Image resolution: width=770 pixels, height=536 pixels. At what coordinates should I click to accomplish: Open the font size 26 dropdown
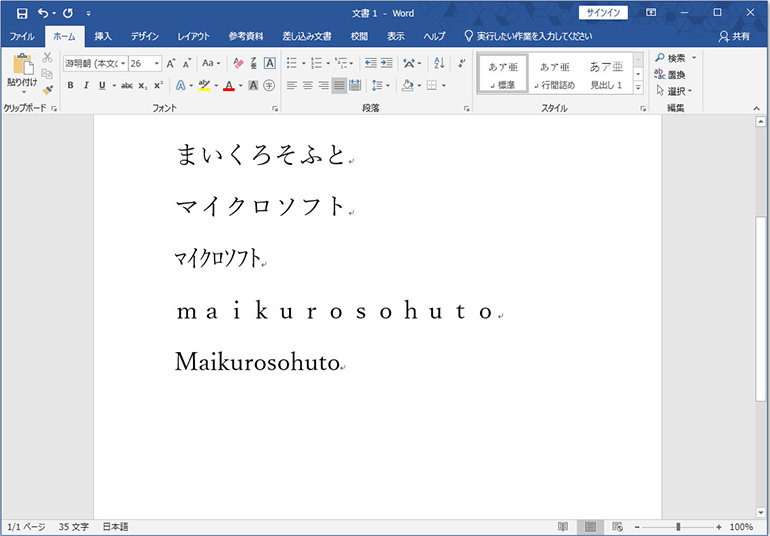click(157, 63)
